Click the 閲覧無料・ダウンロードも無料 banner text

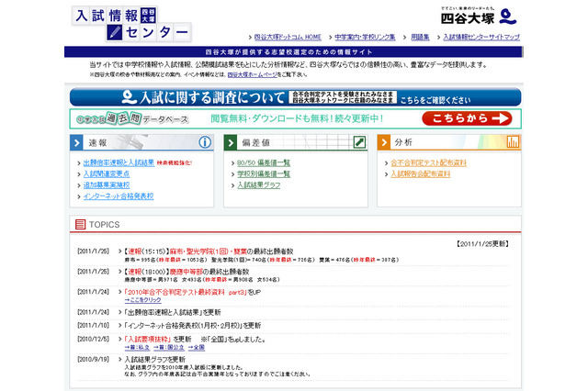[x=297, y=118]
